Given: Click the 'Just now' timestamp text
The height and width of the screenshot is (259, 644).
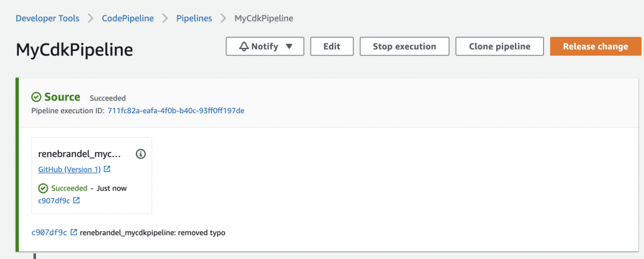Looking at the screenshot, I should point(112,189).
